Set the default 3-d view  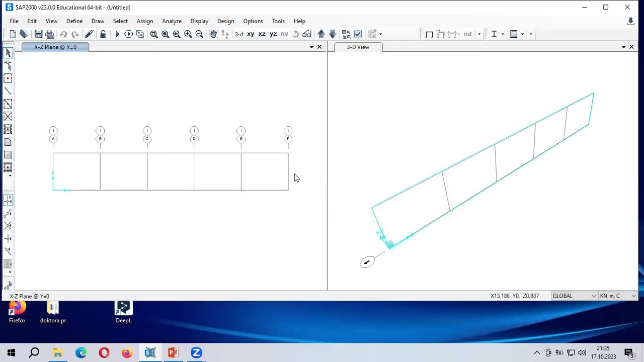239,34
